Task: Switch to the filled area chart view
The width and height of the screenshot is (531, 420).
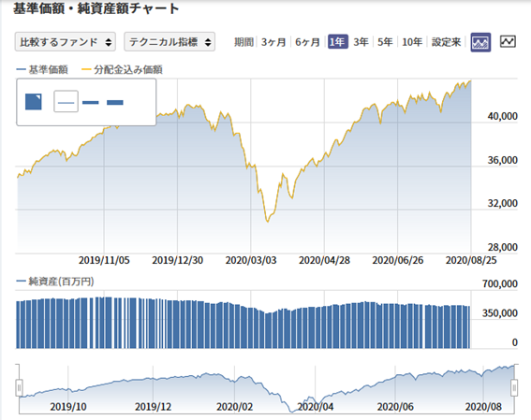Action: point(480,42)
